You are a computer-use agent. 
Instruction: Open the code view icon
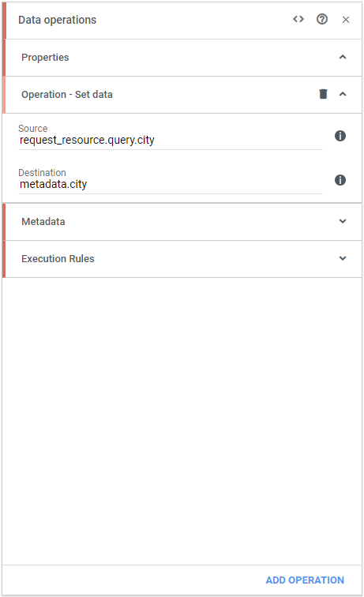[298, 19]
